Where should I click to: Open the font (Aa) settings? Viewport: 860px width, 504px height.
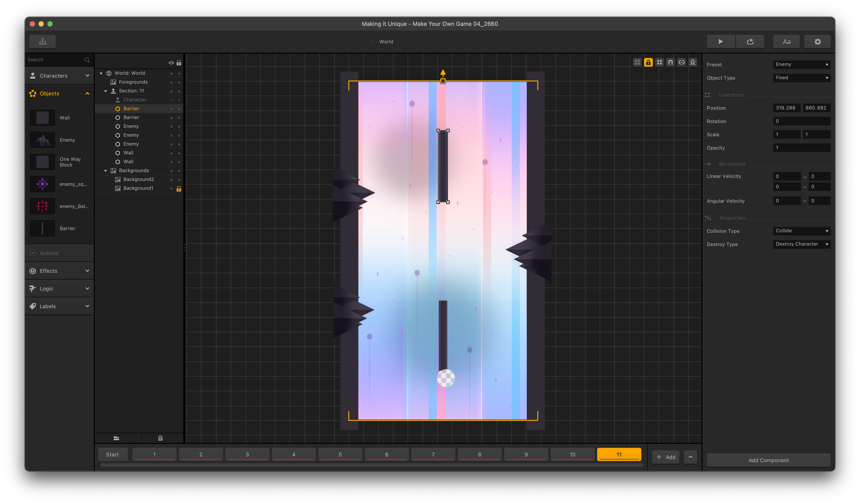(x=786, y=42)
